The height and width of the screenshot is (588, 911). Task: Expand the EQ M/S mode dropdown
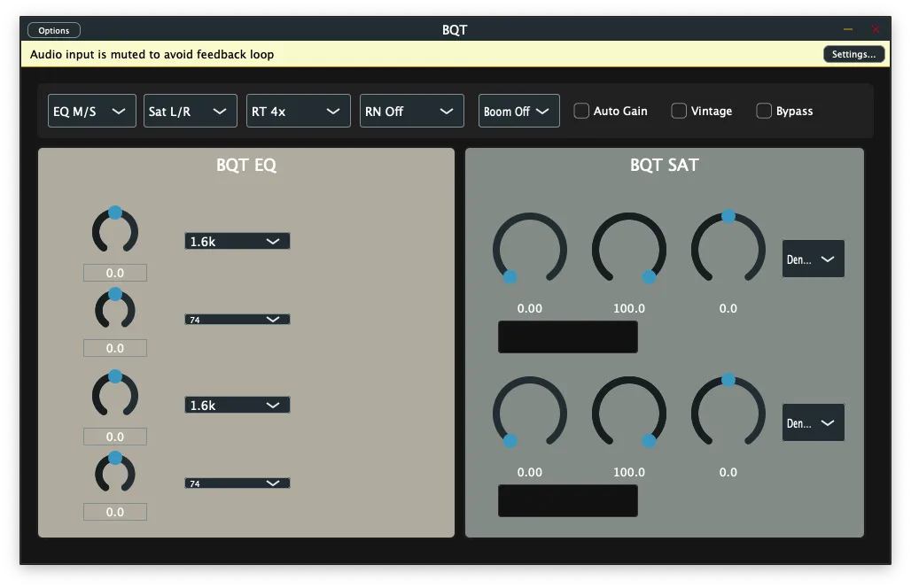92,111
